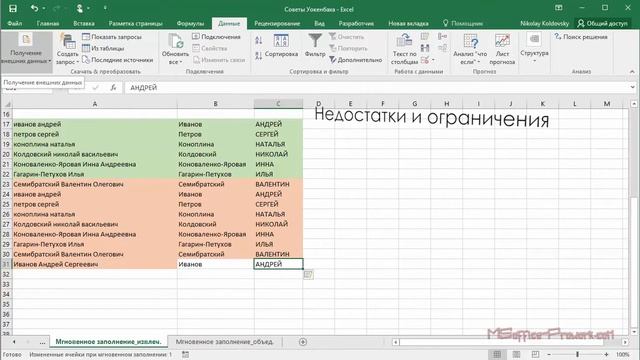Image resolution: width=640 pixels, height=360 pixels.
Task: Click Из таблицы (From Table)
Action: pyautogui.click(x=103, y=48)
